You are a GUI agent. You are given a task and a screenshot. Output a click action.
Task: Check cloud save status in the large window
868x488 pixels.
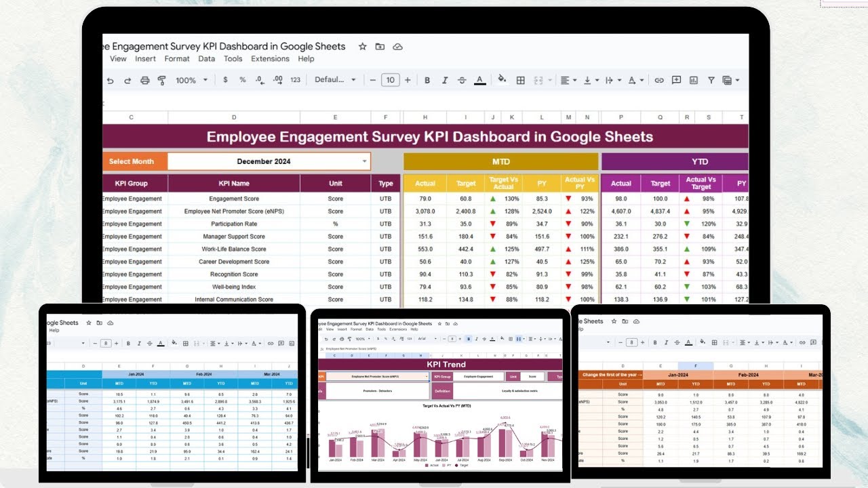pyautogui.click(x=398, y=47)
